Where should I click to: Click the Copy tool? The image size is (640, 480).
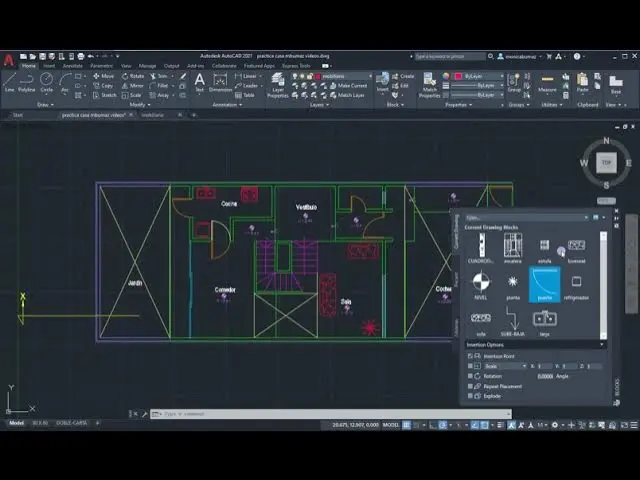(103, 86)
